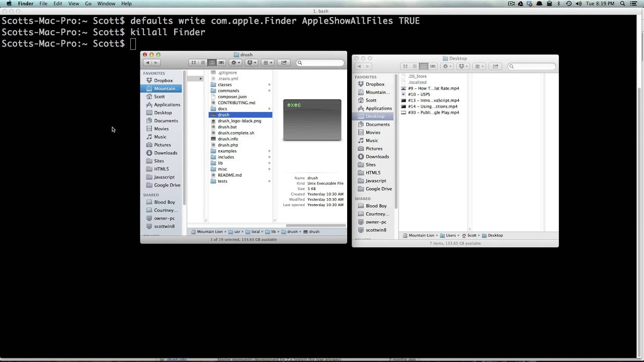Image resolution: width=644 pixels, height=362 pixels.
Task: Click Scott in the Desktop window path bar
Action: coord(469,235)
